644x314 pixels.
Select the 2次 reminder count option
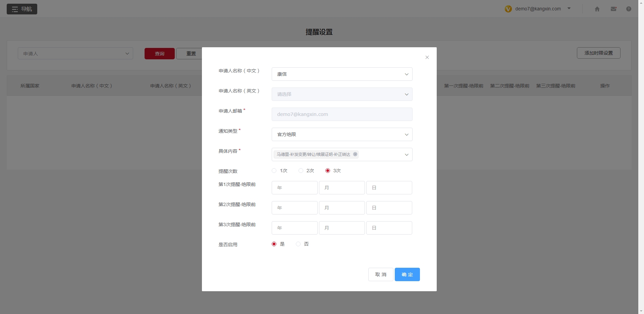301,171
